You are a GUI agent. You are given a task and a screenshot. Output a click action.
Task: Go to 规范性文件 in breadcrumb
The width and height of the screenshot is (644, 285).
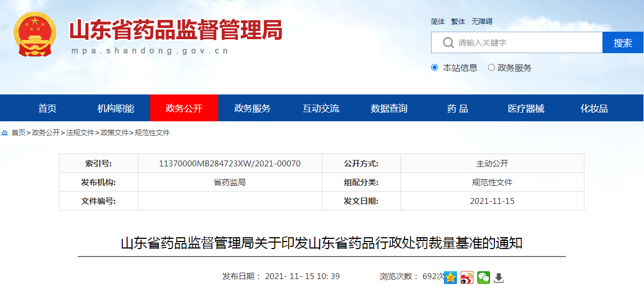[x=152, y=133]
